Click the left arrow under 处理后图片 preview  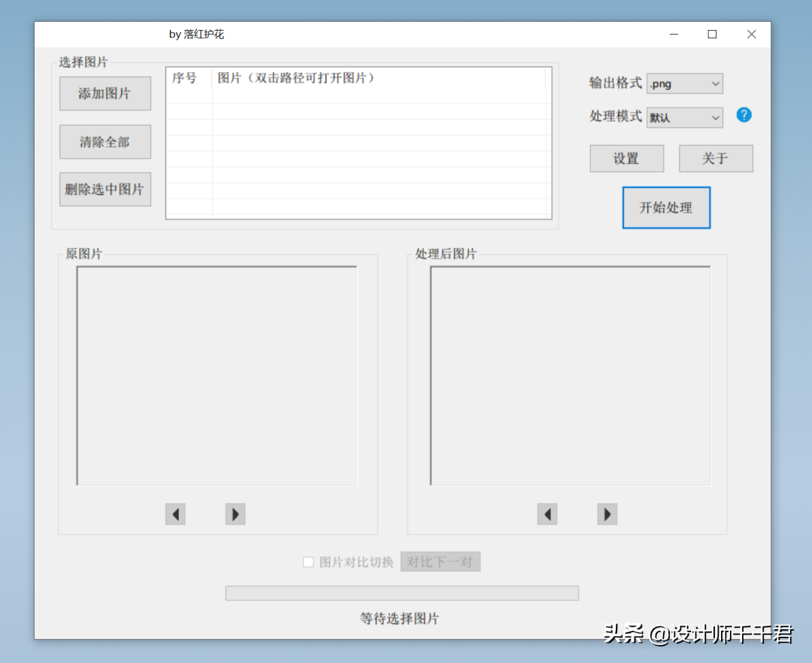coord(547,514)
